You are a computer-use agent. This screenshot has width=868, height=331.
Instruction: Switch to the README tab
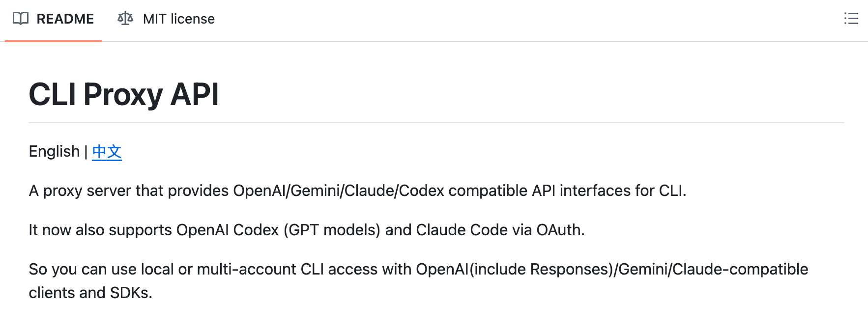(65, 19)
